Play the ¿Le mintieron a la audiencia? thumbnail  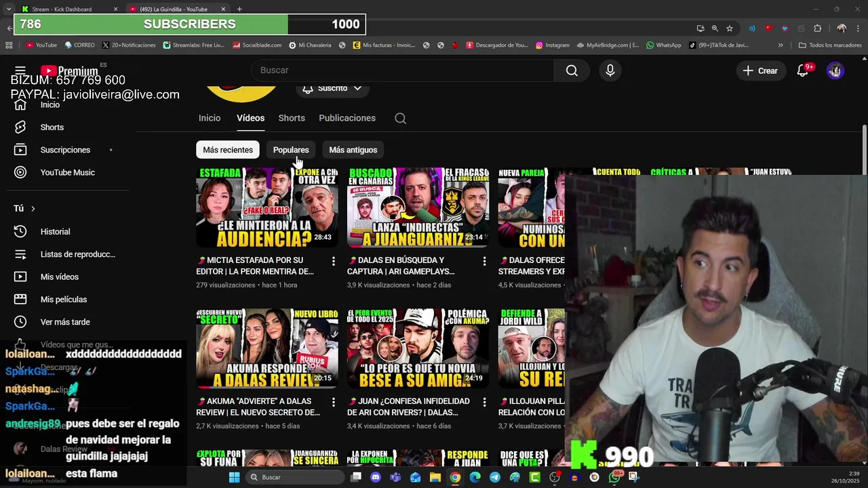click(x=267, y=207)
